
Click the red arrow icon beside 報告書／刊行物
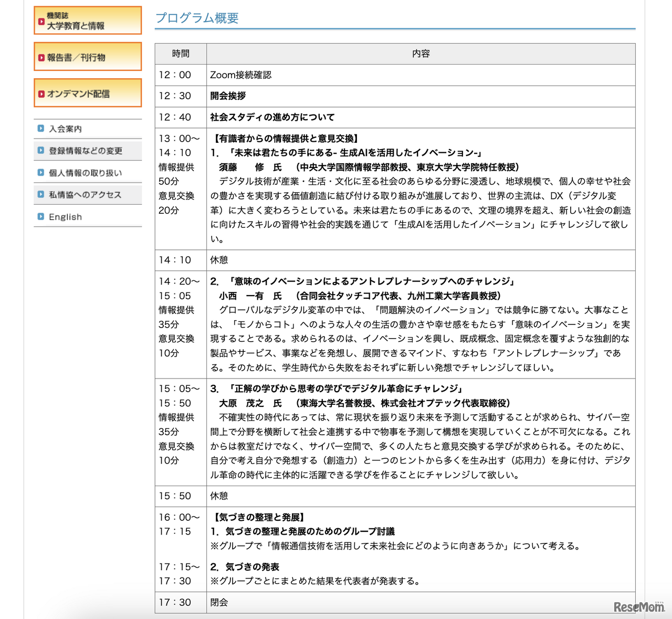click(41, 57)
